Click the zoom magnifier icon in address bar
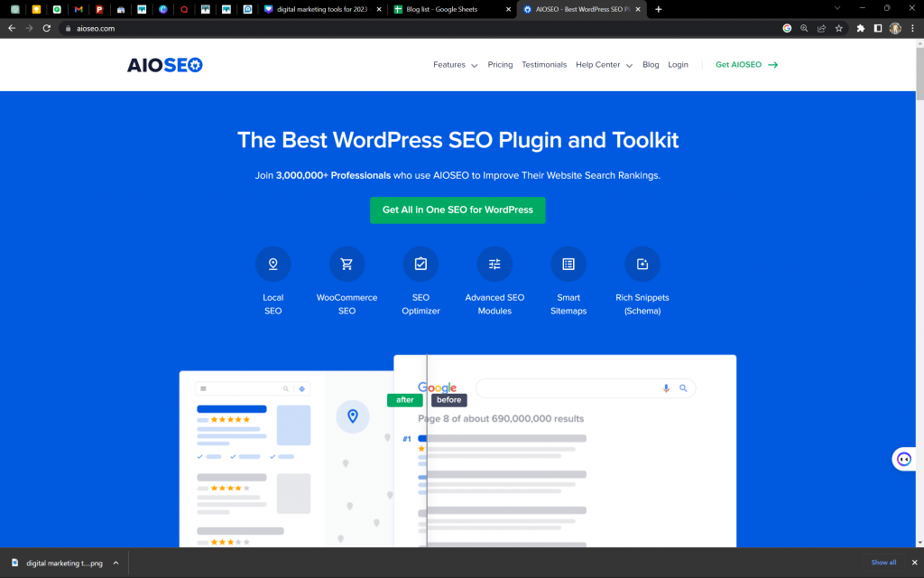 click(x=804, y=28)
